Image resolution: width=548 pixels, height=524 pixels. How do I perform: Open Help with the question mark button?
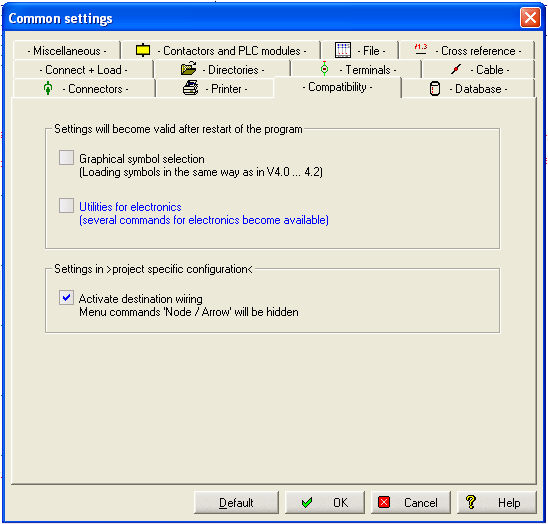[x=497, y=503]
